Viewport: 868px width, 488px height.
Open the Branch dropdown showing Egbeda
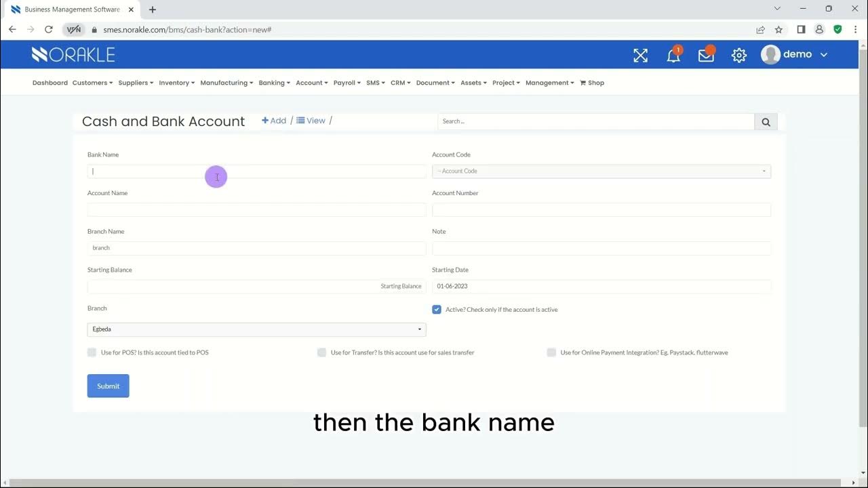coord(256,329)
